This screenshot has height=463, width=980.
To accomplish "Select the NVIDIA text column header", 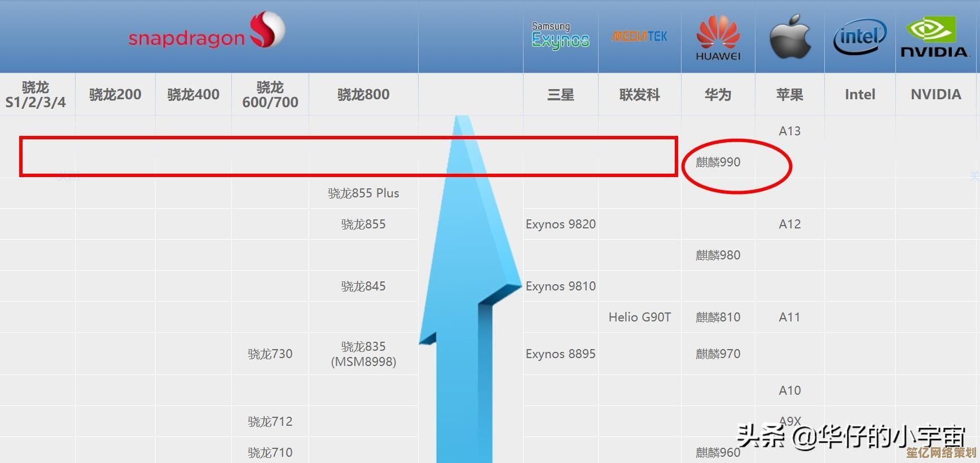I will pyautogui.click(x=936, y=94).
